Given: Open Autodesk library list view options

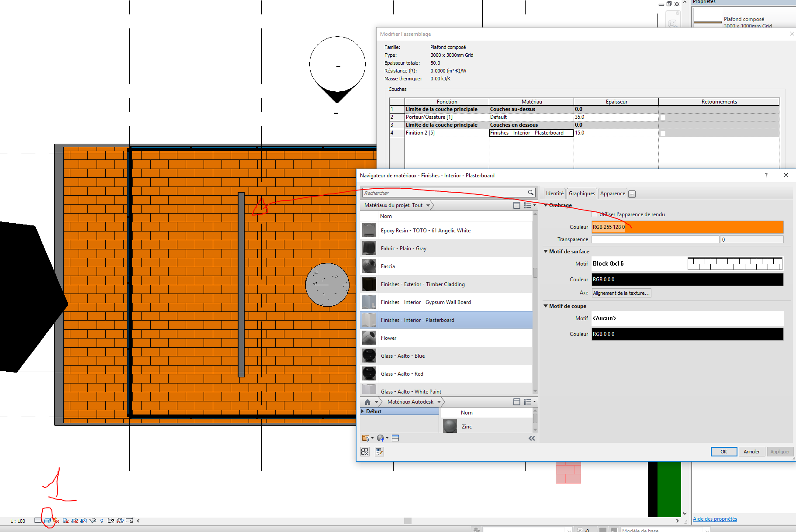Looking at the screenshot, I should [x=530, y=402].
